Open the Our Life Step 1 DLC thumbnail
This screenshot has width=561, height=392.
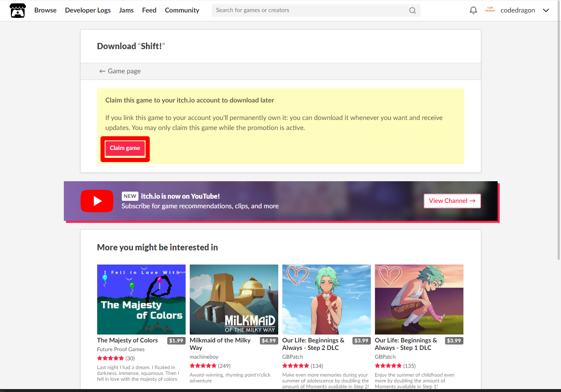[x=419, y=300]
